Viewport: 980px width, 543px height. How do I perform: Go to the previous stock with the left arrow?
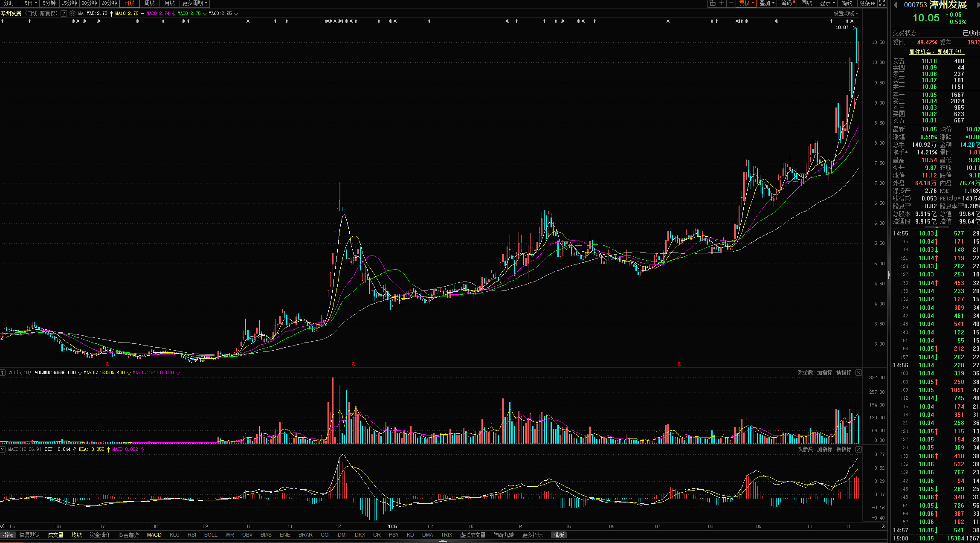coord(896,5)
